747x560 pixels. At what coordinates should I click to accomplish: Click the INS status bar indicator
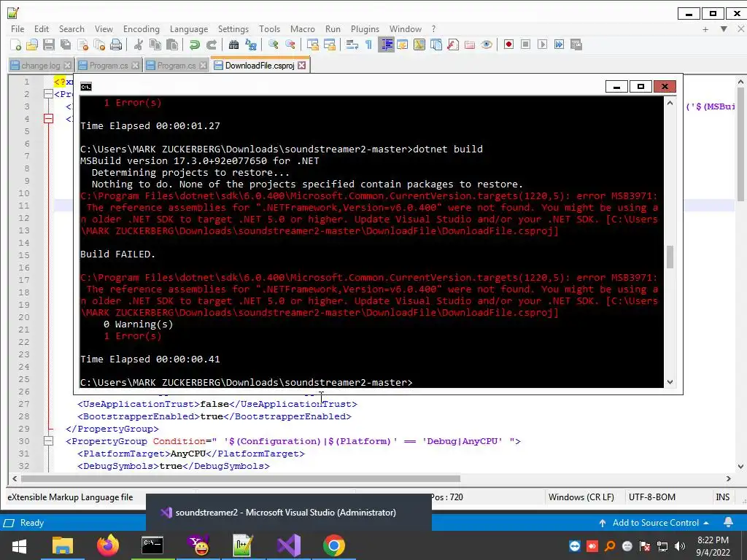click(x=722, y=497)
